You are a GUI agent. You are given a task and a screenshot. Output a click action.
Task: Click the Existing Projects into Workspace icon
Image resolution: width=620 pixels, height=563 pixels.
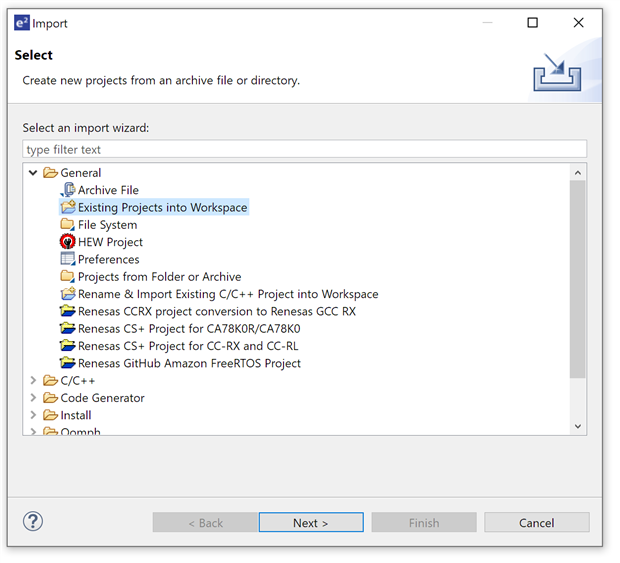pyautogui.click(x=68, y=208)
